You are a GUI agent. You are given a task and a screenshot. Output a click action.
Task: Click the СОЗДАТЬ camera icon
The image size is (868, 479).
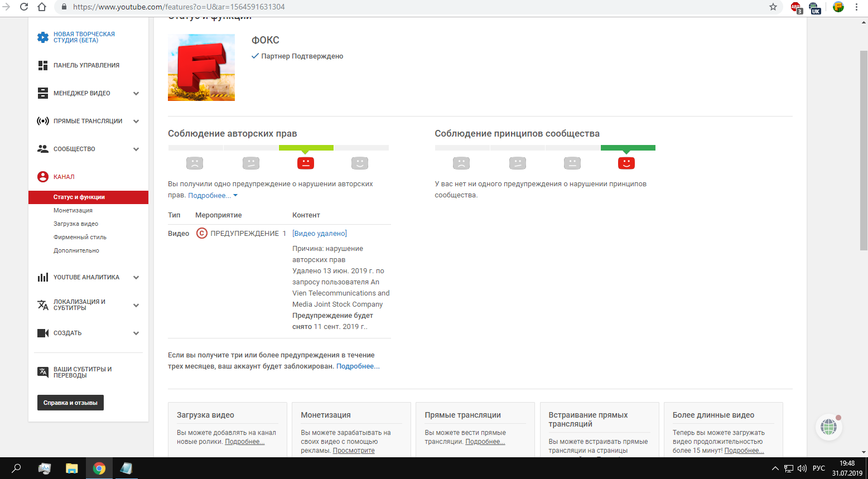pos(43,333)
